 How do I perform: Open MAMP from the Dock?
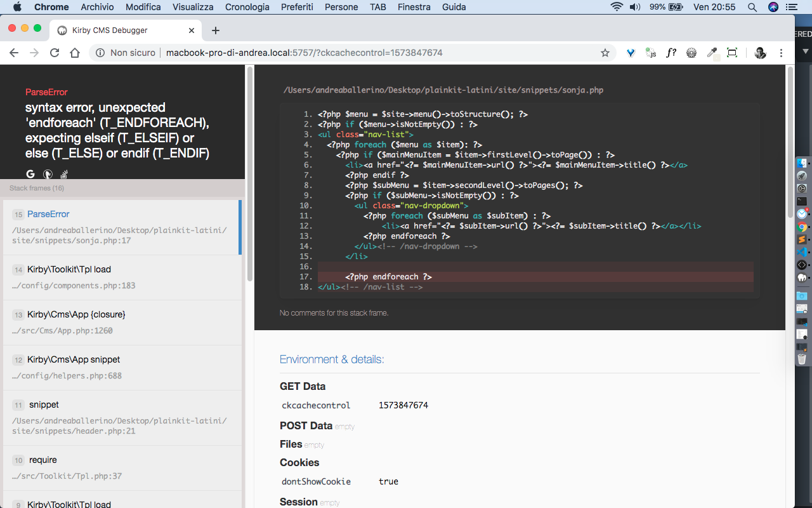[x=802, y=277]
